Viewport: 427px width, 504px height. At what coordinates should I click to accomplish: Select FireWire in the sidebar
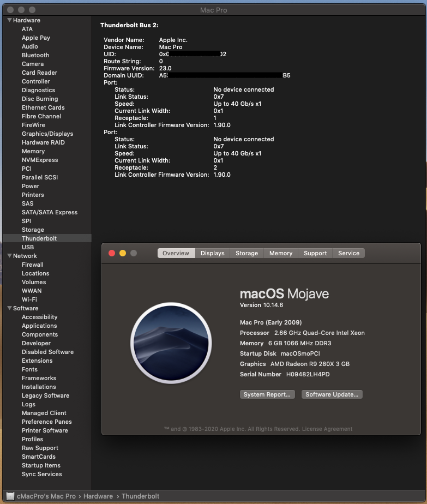(x=33, y=125)
